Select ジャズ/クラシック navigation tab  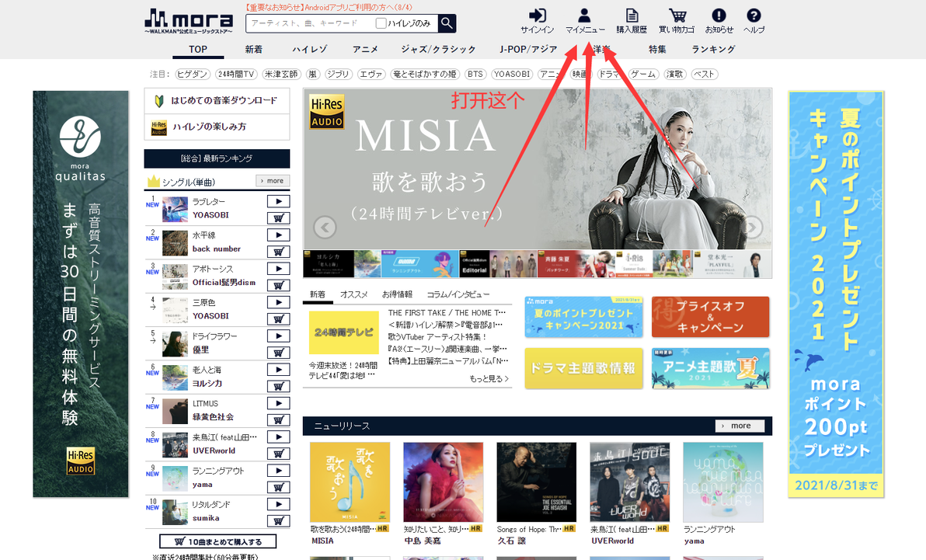pyautogui.click(x=438, y=50)
